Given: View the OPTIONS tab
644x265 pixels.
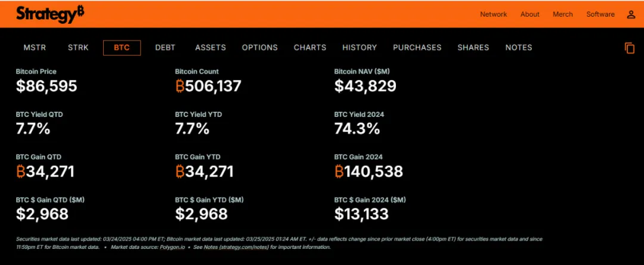Looking at the screenshot, I should point(260,48).
